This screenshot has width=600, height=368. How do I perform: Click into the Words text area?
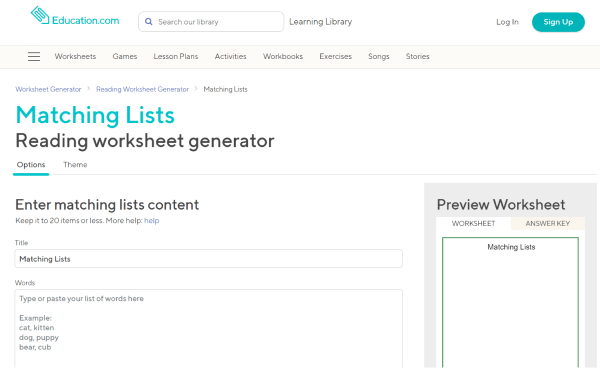(209, 329)
